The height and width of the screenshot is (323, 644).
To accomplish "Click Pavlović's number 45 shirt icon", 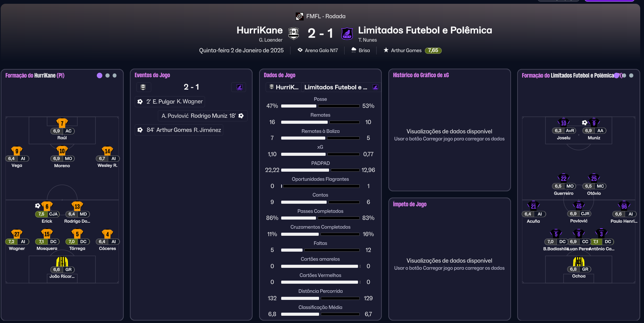I will (x=579, y=206).
